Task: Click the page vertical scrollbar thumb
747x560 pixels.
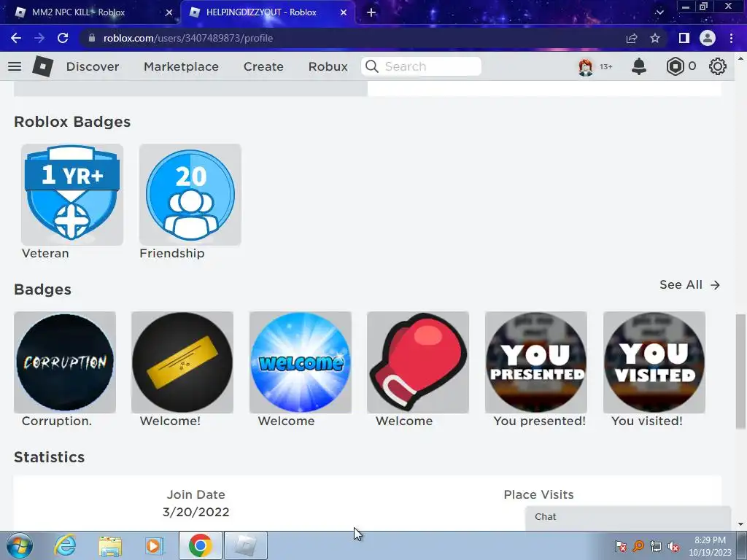Action: pos(740,371)
